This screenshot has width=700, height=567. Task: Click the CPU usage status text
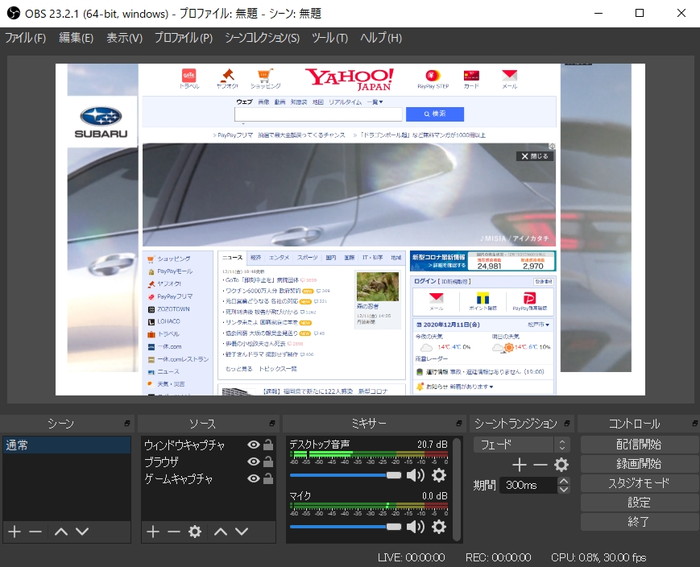598,557
